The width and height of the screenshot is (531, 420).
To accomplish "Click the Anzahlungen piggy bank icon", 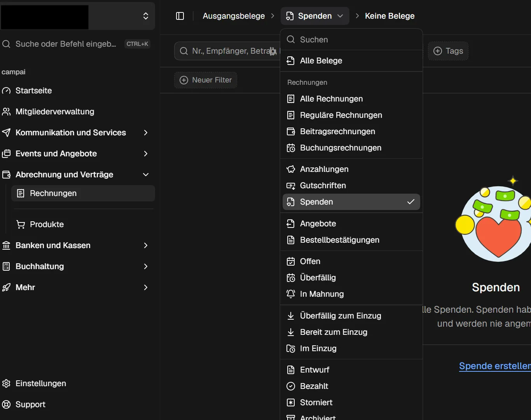I will click(x=291, y=169).
